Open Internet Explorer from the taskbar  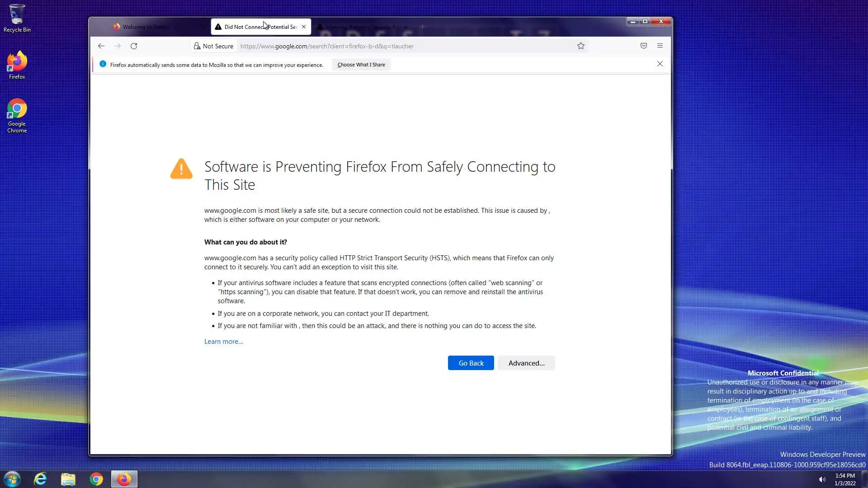click(x=41, y=479)
